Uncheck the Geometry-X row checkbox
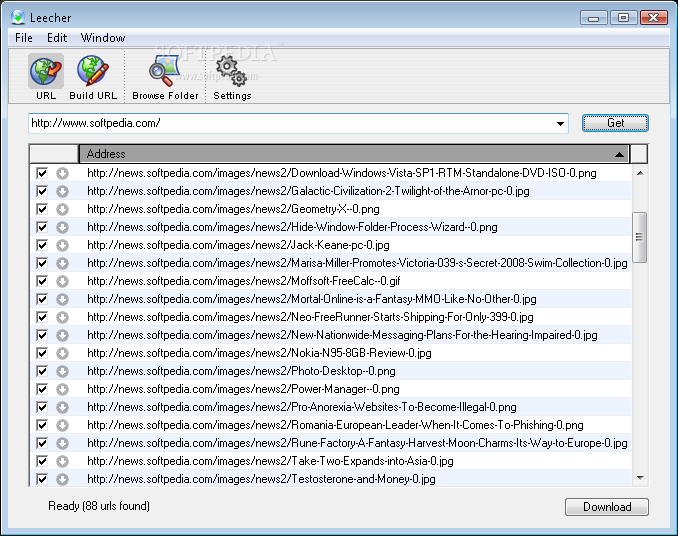 click(42, 209)
